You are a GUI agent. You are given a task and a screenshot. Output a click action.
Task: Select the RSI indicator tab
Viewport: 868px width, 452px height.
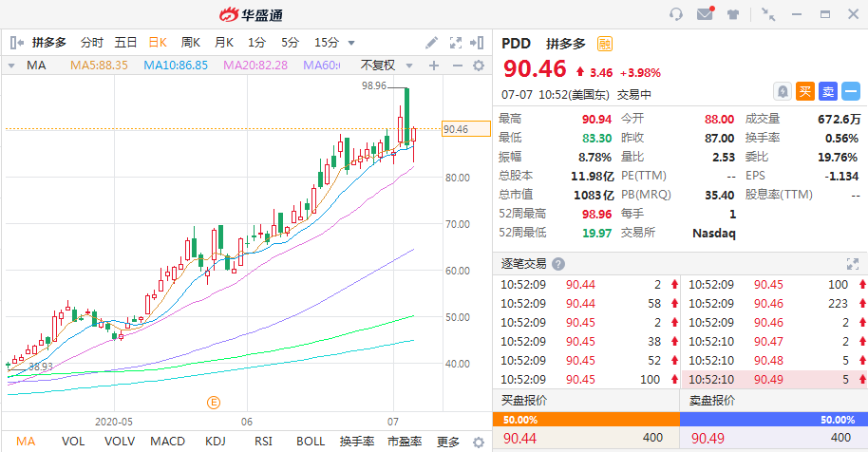[x=263, y=442]
